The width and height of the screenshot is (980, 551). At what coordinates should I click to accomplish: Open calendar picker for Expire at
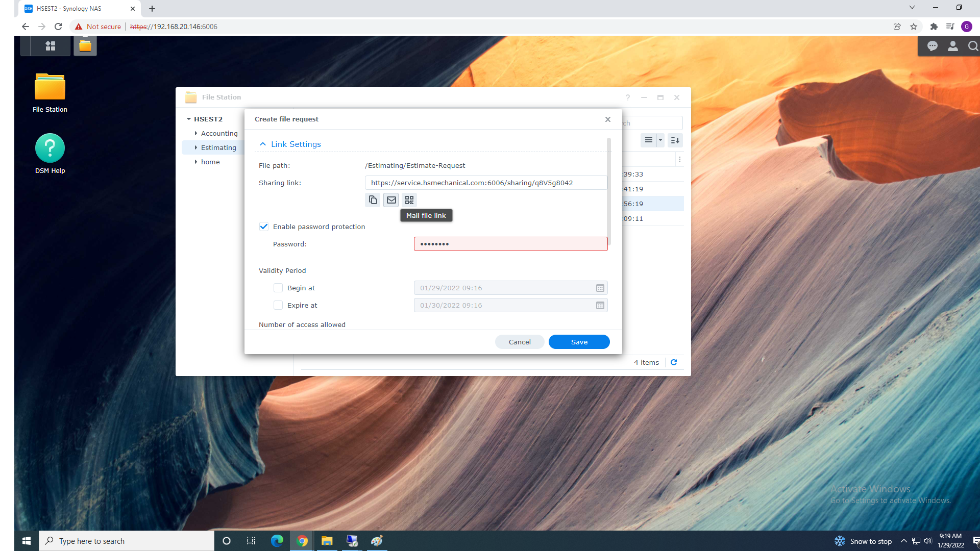click(600, 306)
